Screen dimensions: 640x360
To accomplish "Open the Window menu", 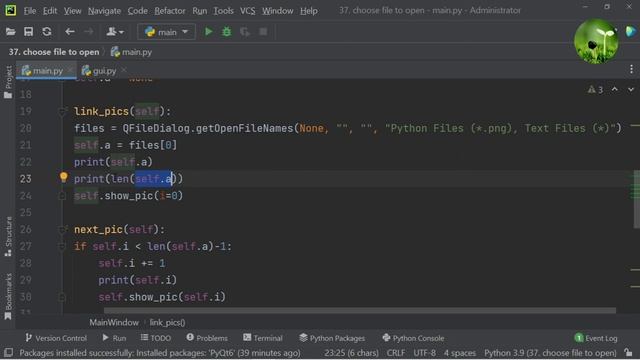I will click(x=278, y=11).
